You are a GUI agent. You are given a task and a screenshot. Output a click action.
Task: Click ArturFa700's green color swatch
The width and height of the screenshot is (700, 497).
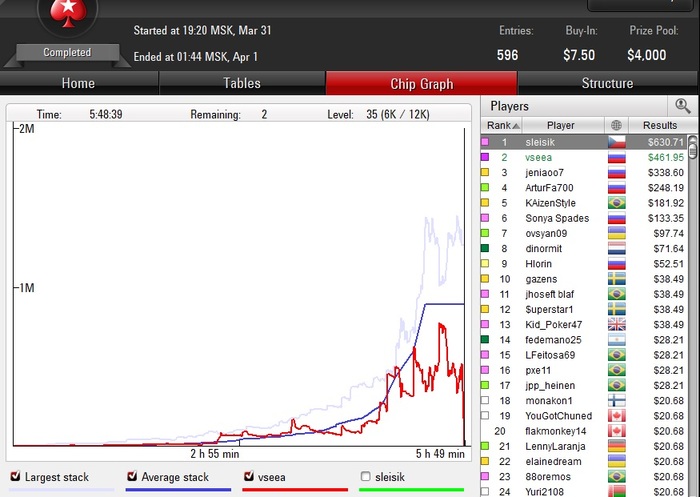[x=485, y=188]
